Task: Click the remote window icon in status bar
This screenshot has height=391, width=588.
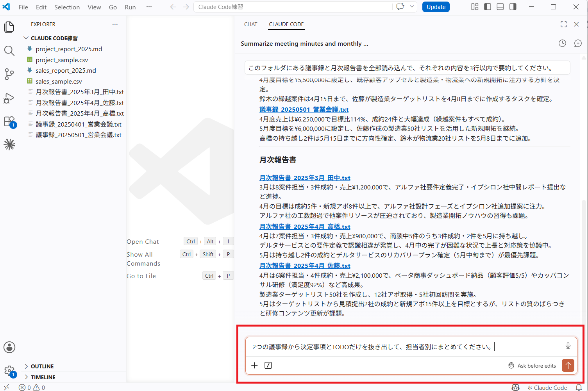Action: tap(7, 387)
